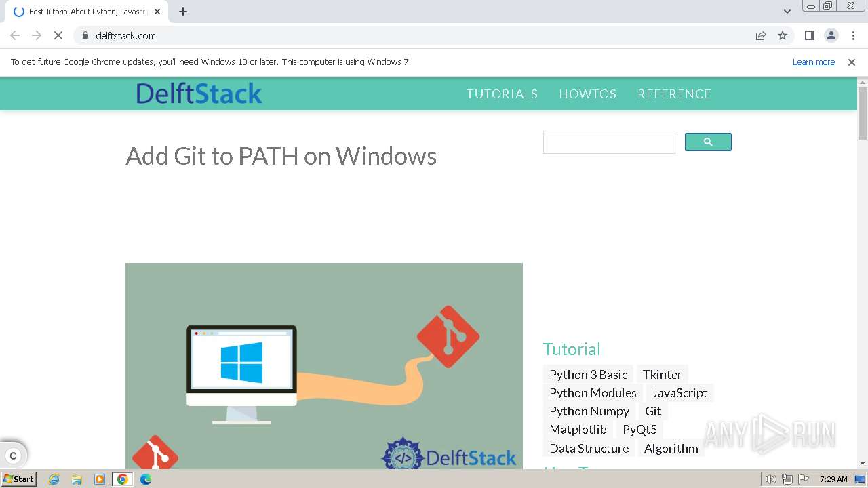Open Learn more link
868x488 pixels.
tap(814, 62)
